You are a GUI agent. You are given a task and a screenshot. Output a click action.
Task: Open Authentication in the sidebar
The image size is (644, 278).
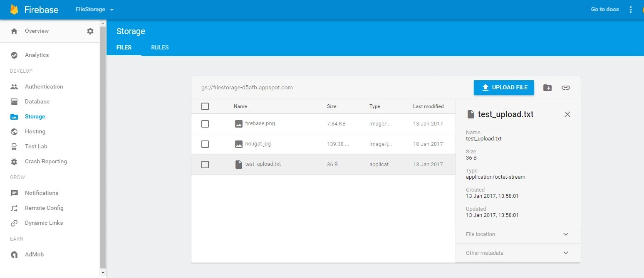click(x=44, y=87)
